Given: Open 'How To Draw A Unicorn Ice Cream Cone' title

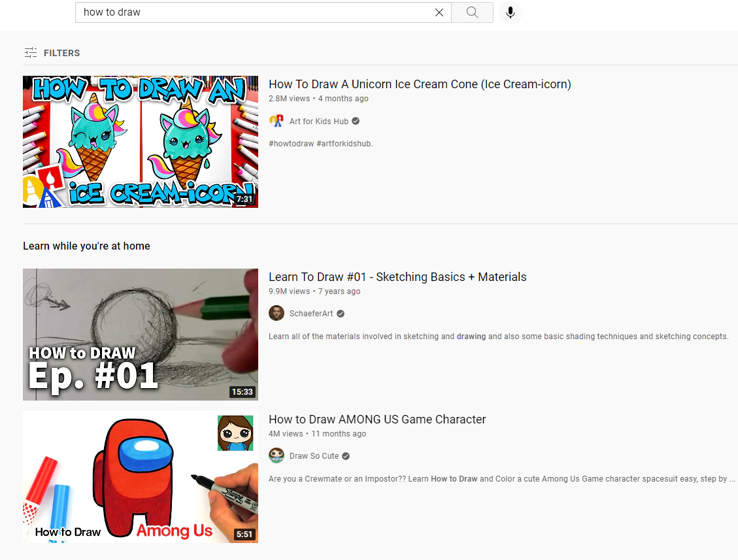Looking at the screenshot, I should click(x=420, y=84).
